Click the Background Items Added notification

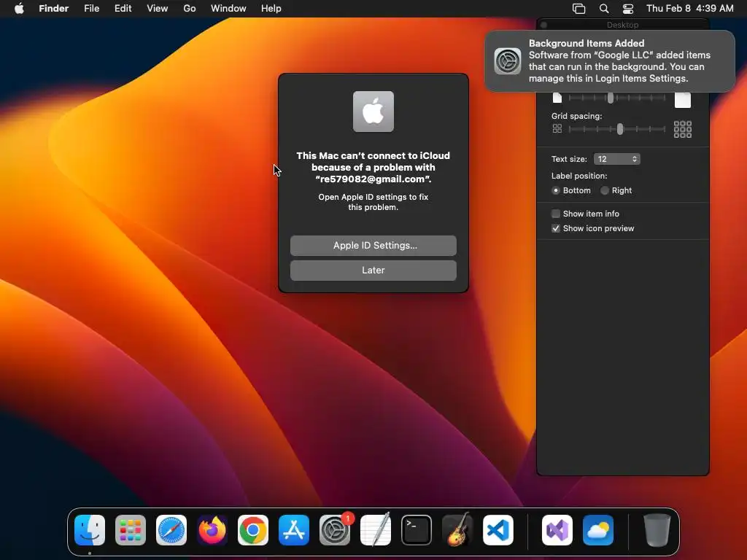point(610,61)
